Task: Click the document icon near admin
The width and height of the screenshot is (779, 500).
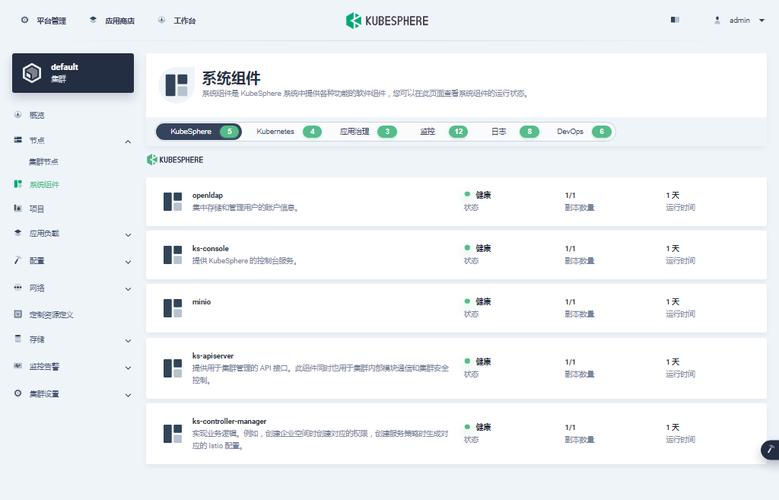Action: point(675,20)
